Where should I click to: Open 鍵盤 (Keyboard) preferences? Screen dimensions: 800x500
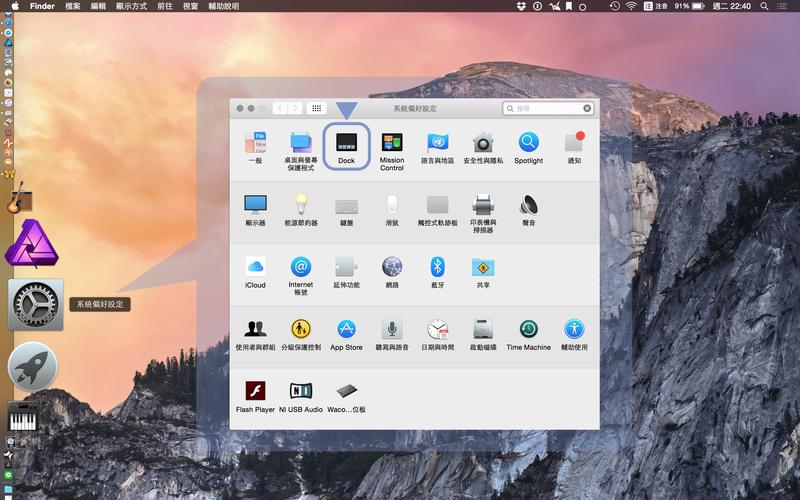coord(346,210)
